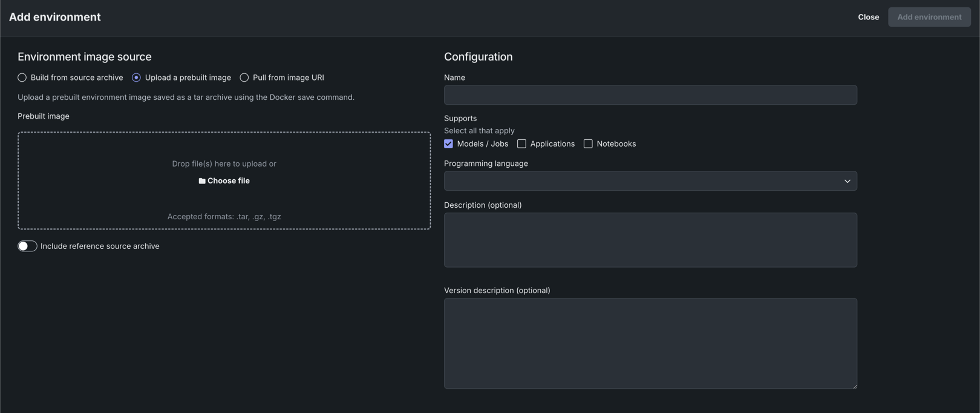Click the Version description resize handle
Screen dimensions: 980x413
click(854, 386)
